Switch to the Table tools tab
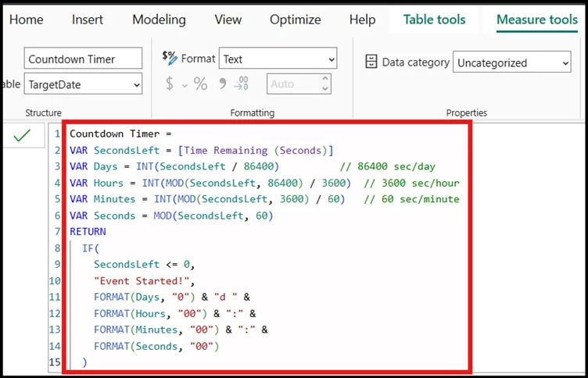The height and width of the screenshot is (378, 588). coord(434,20)
